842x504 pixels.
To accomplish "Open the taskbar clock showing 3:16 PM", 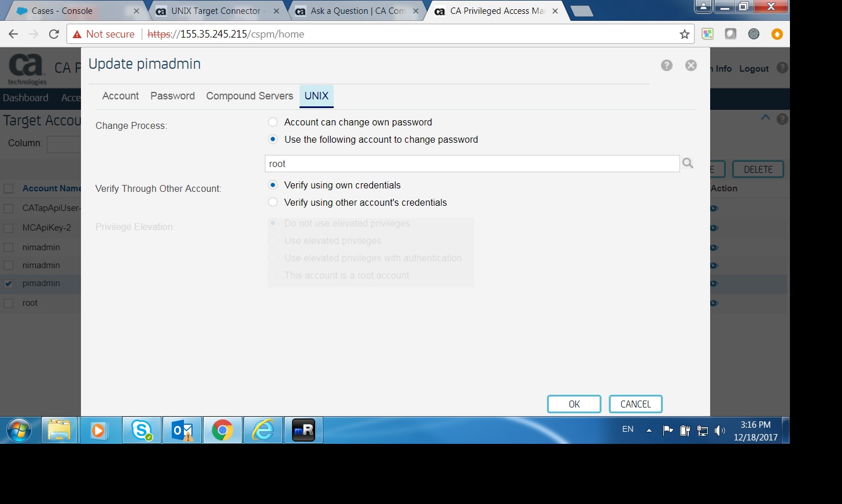I will 755,431.
